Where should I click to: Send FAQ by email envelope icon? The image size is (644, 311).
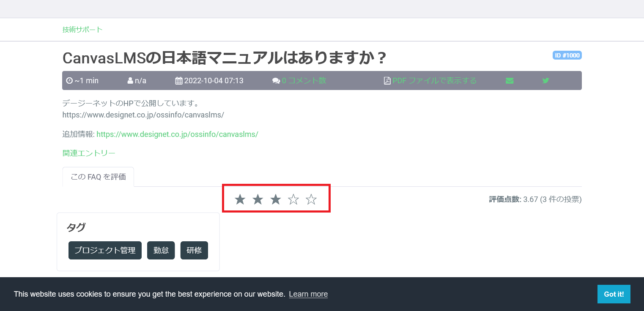[x=510, y=81]
